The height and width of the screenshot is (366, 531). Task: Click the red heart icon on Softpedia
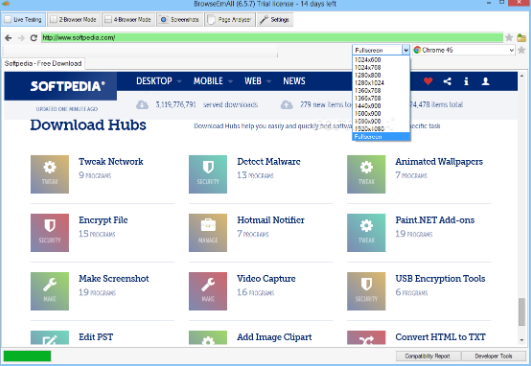[428, 81]
